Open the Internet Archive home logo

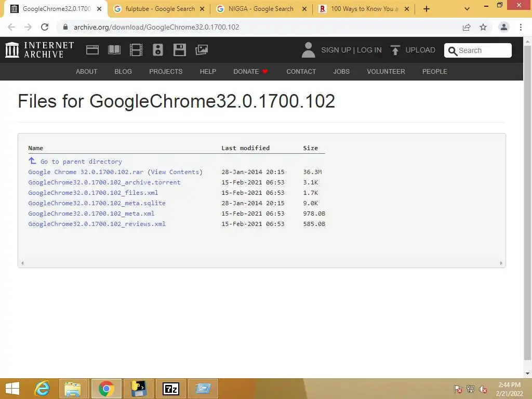click(x=39, y=50)
